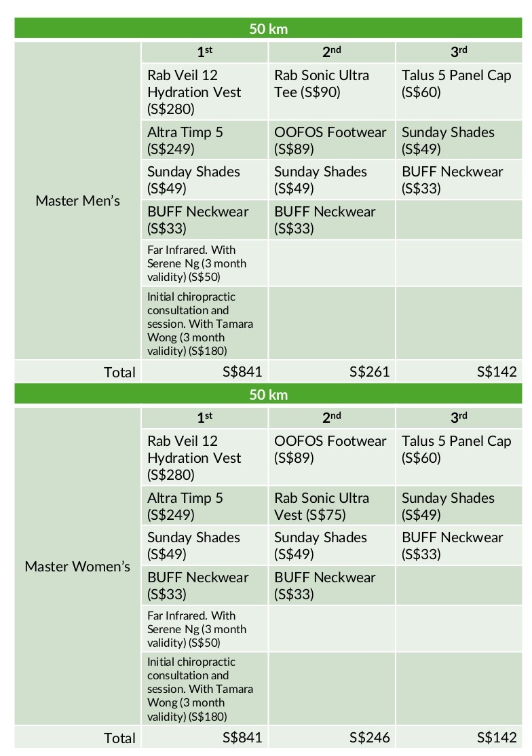Click the Master Men's 2nd place column header
532x756 pixels.
coord(332,52)
